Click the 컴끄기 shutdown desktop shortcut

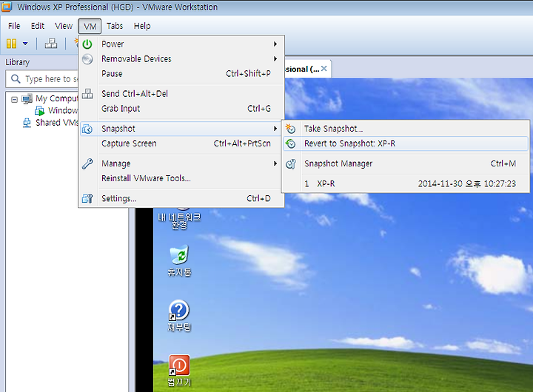179,371
